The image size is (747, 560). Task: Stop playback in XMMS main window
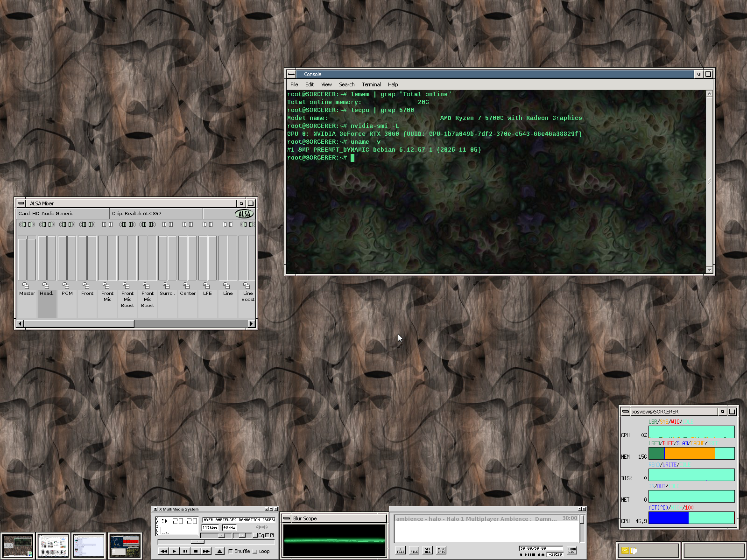196,551
